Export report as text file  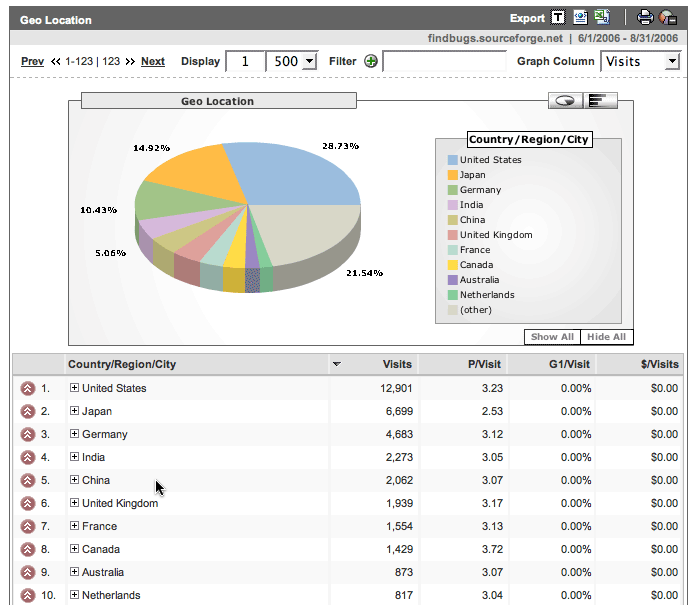point(559,17)
